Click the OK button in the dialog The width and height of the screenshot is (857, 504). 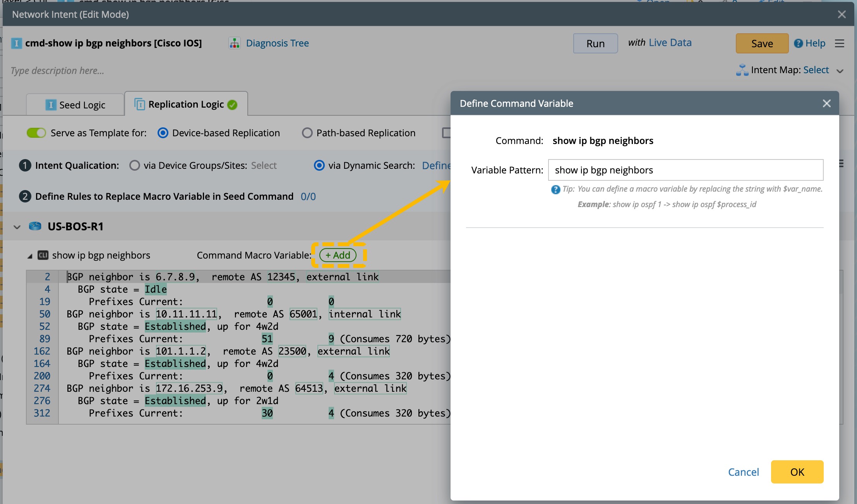pyautogui.click(x=797, y=472)
